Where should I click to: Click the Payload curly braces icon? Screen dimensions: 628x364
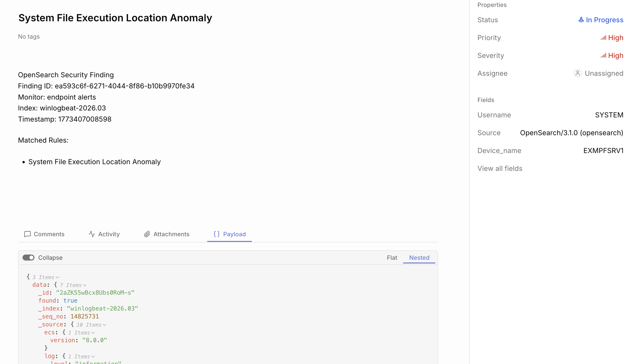click(217, 234)
